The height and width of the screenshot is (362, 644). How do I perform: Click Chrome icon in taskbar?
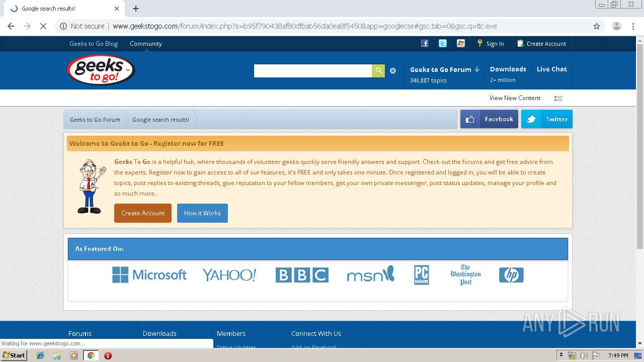tap(91, 355)
